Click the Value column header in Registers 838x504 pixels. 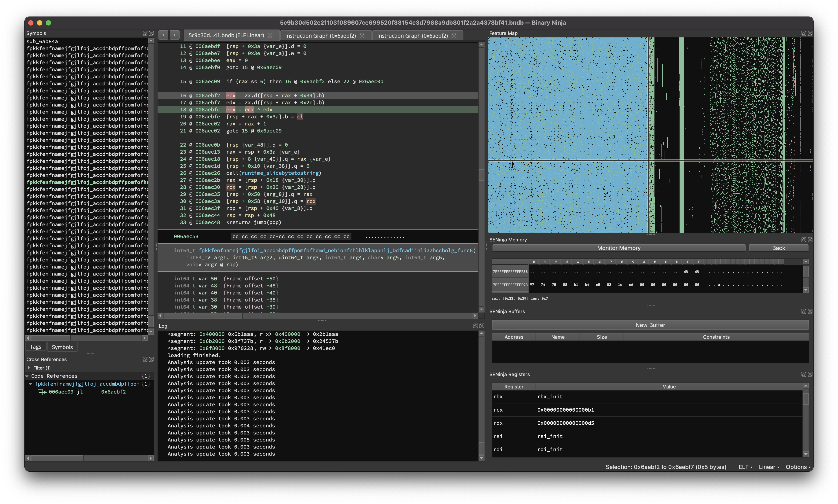(669, 386)
